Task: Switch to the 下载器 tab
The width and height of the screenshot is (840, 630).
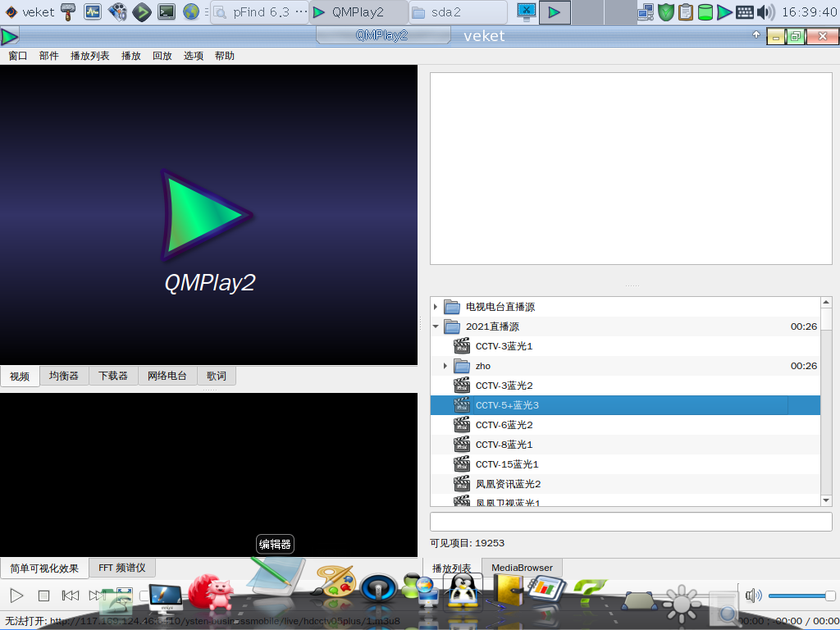Action: coord(113,376)
